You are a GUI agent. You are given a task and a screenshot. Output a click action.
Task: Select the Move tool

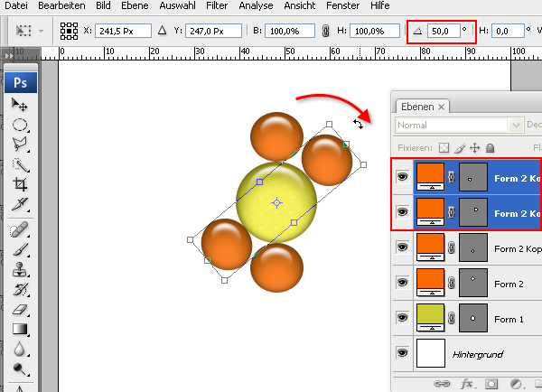[18, 105]
